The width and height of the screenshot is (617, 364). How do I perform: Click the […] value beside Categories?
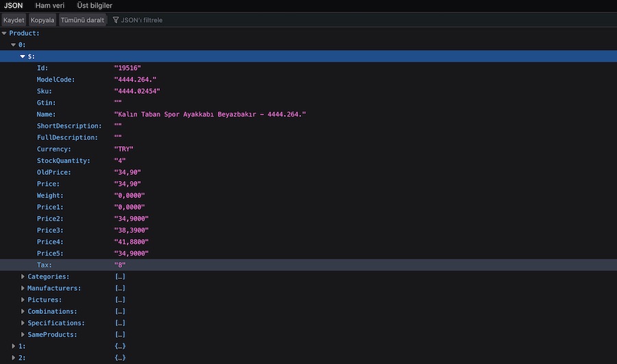click(x=120, y=277)
